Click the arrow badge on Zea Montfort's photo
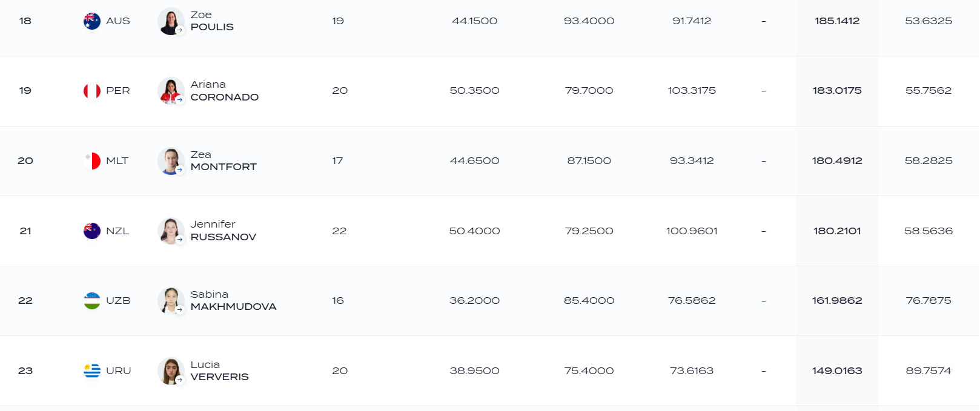 tap(180, 170)
